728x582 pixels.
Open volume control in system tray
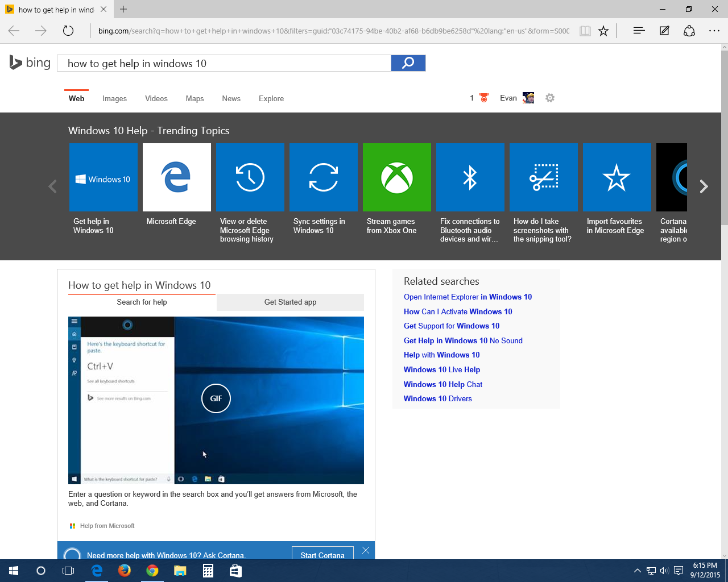tap(664, 571)
